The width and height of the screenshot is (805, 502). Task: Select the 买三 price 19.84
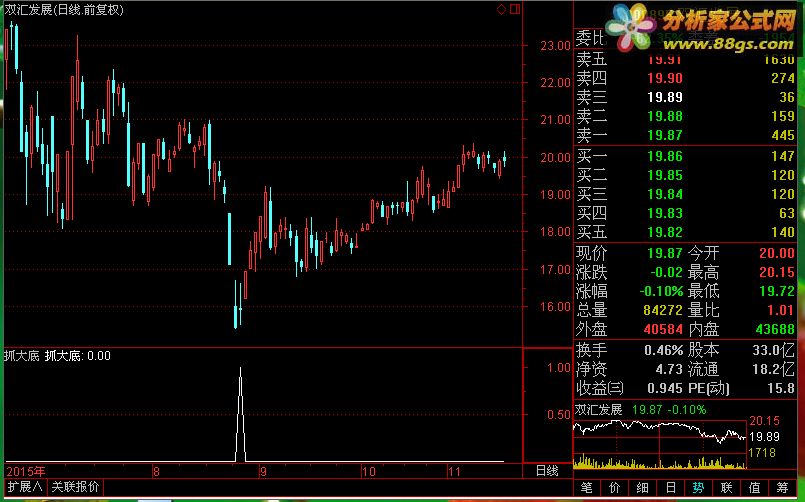665,194
